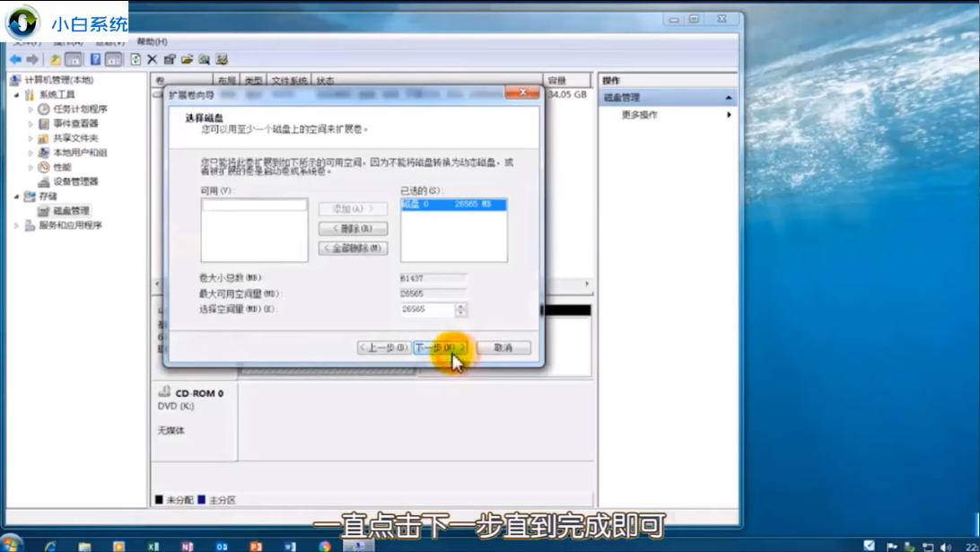Image resolution: width=980 pixels, height=552 pixels.
Task: Toggle the show/hide console tree icon
Action: 73,59
